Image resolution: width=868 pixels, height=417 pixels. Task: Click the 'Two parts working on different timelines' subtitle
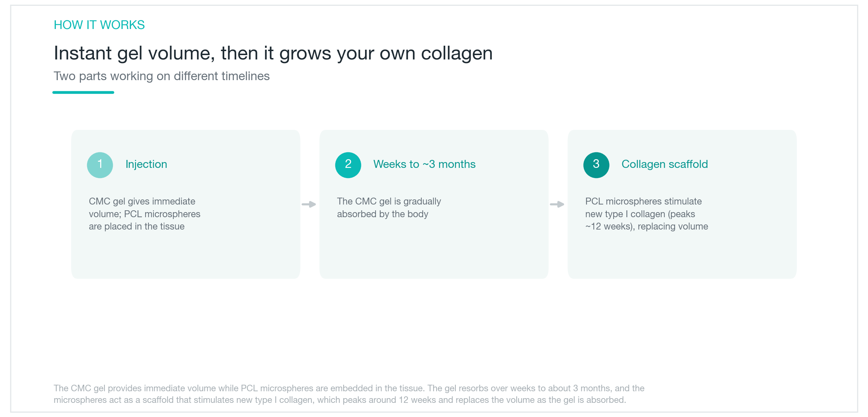tap(161, 76)
